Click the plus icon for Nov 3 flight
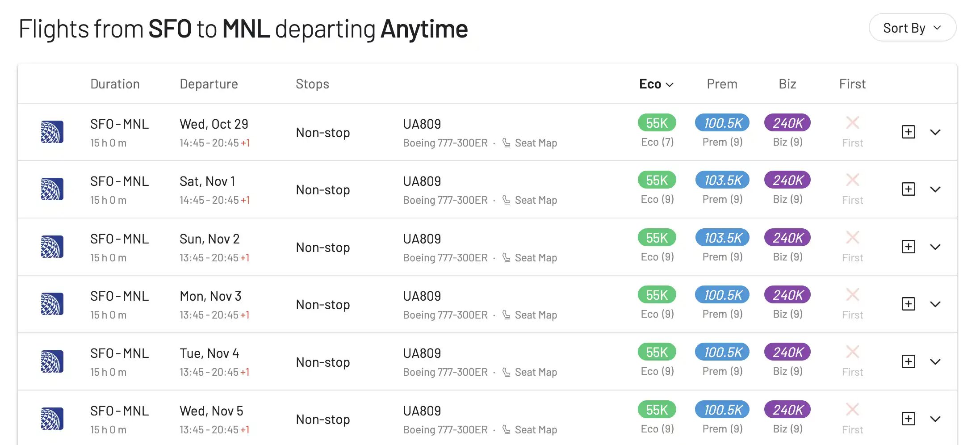The height and width of the screenshot is (445, 980). pyautogui.click(x=908, y=304)
